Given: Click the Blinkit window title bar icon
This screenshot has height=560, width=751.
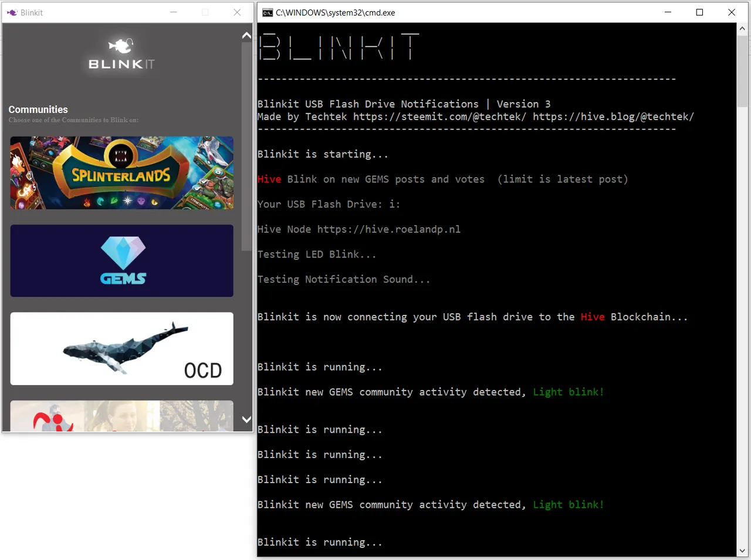Looking at the screenshot, I should [x=12, y=12].
